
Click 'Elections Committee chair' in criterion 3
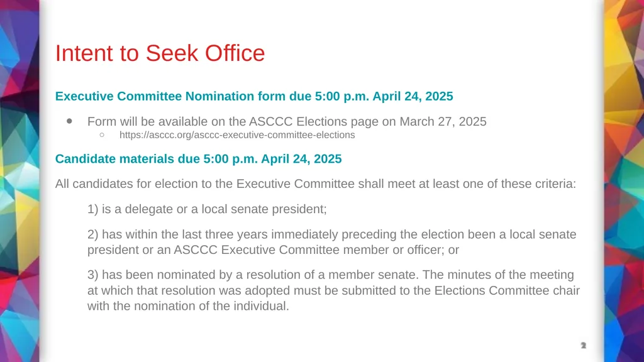pos(508,290)
